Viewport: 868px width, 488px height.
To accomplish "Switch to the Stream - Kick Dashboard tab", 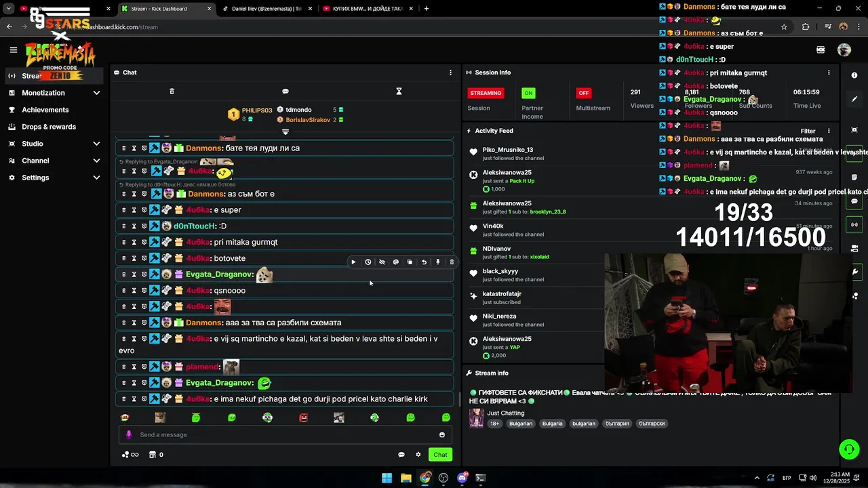I will [166, 9].
